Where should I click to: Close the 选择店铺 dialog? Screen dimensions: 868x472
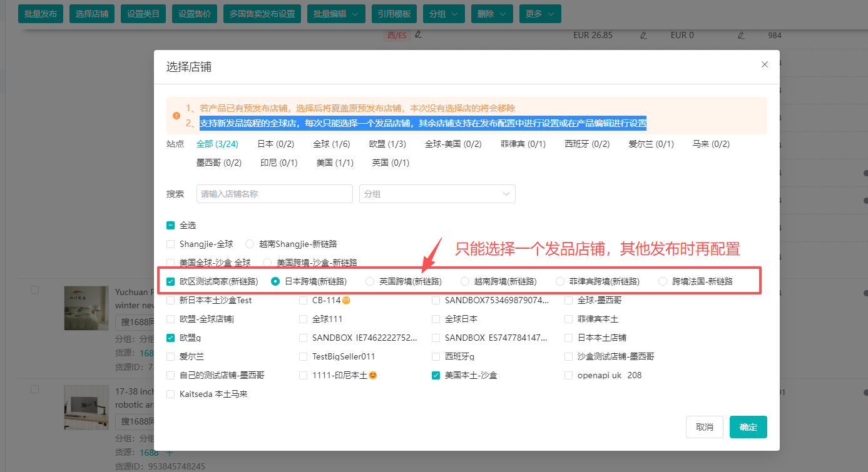coord(764,64)
